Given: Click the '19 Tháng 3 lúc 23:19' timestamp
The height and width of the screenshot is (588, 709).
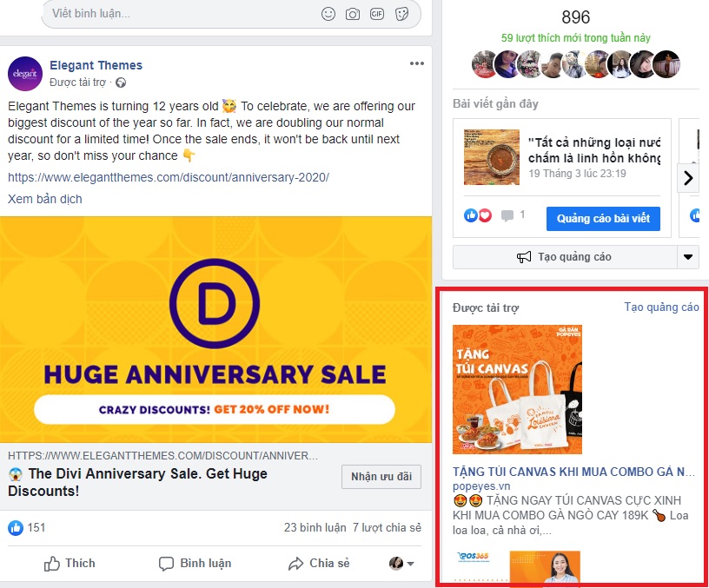Looking at the screenshot, I should [577, 174].
